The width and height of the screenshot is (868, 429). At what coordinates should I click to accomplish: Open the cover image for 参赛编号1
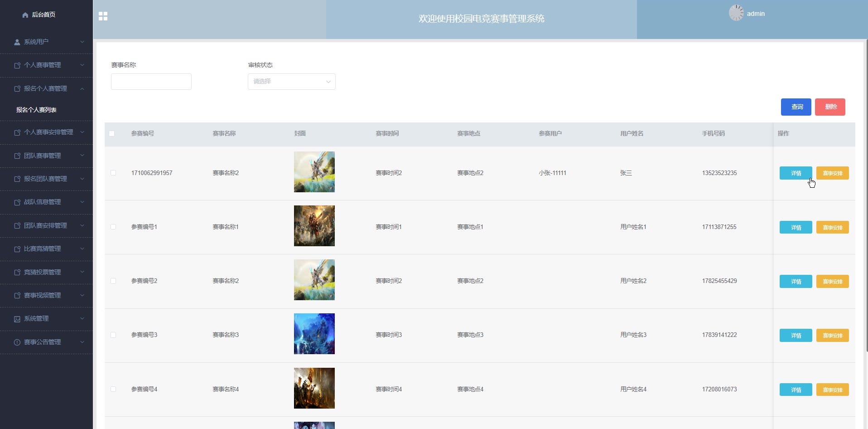314,226
